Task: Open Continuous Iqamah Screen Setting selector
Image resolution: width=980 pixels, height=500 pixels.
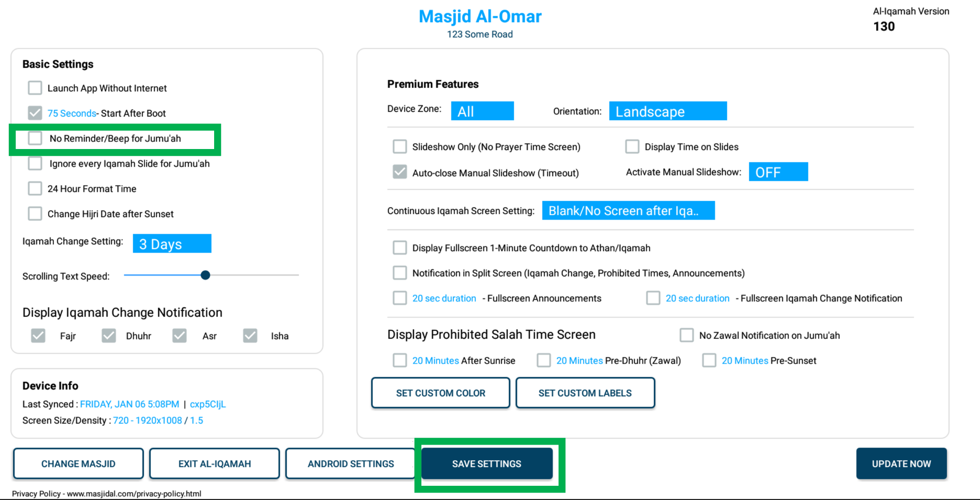Action: (628, 210)
